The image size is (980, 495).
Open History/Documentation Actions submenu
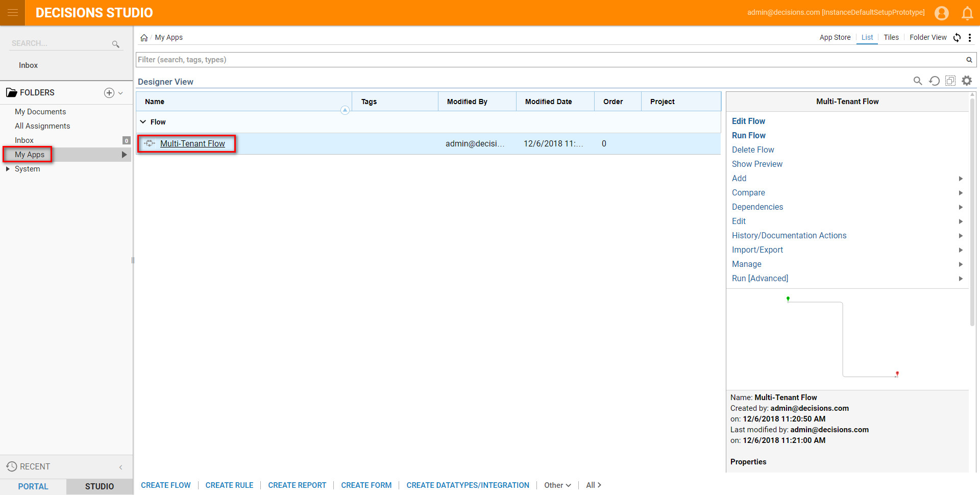[789, 235]
